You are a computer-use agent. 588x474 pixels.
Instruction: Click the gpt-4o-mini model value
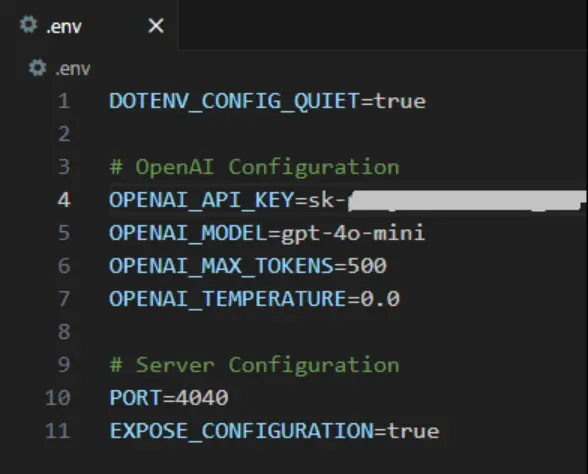coord(353,233)
